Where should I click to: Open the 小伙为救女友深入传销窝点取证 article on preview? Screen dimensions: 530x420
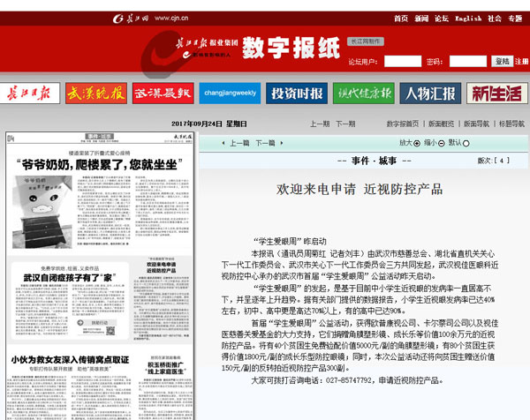70,360
